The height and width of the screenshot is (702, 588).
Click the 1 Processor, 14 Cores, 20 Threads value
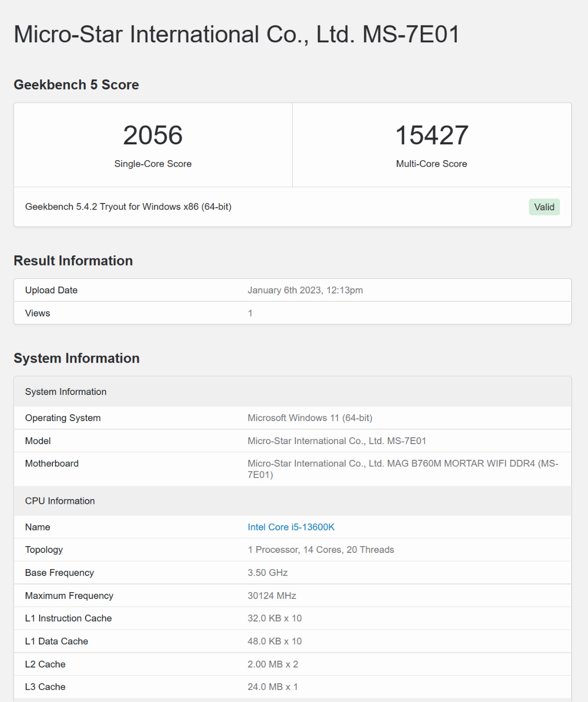(x=321, y=550)
